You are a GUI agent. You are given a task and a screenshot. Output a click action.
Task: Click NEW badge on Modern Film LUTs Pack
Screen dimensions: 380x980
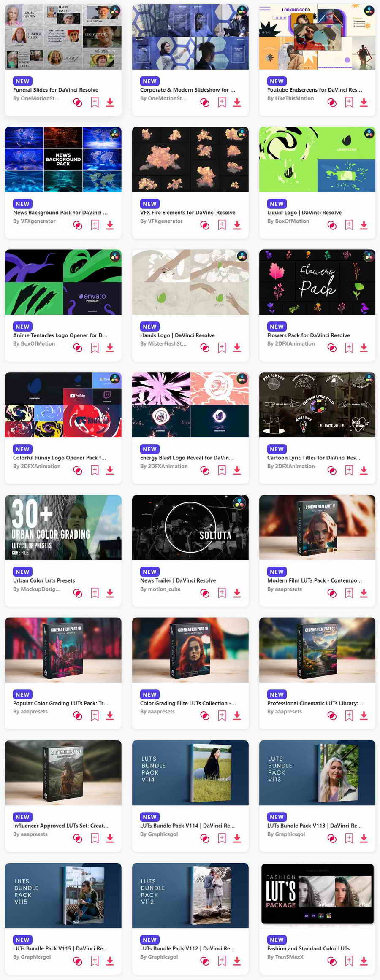(277, 572)
